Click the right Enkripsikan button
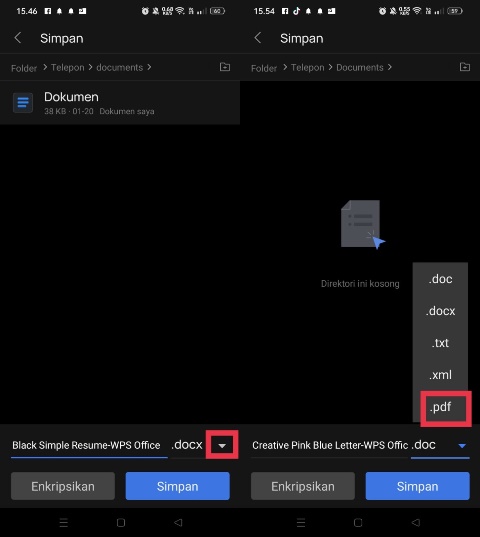This screenshot has width=480, height=537. (303, 486)
